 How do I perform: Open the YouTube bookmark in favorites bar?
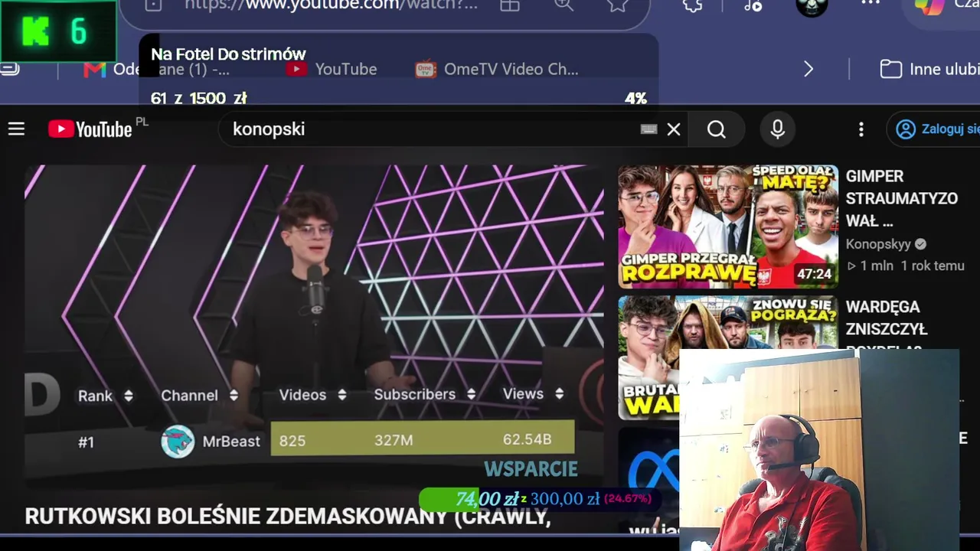[332, 69]
